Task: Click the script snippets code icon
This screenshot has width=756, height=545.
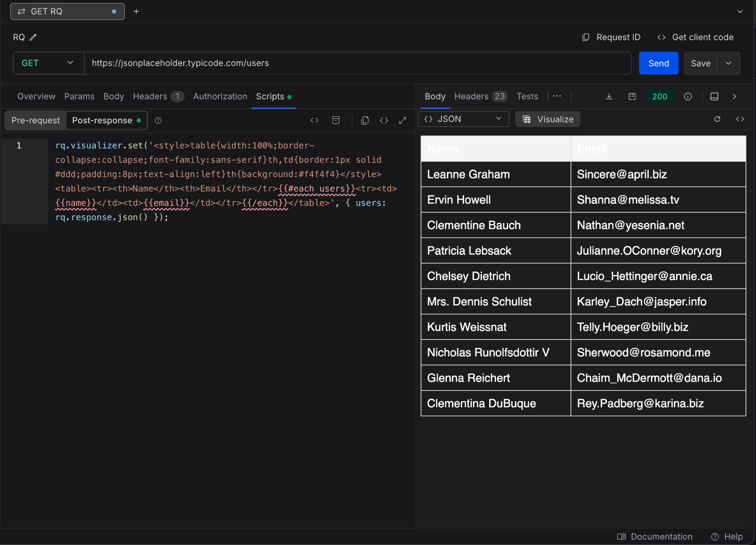Action: tap(314, 121)
